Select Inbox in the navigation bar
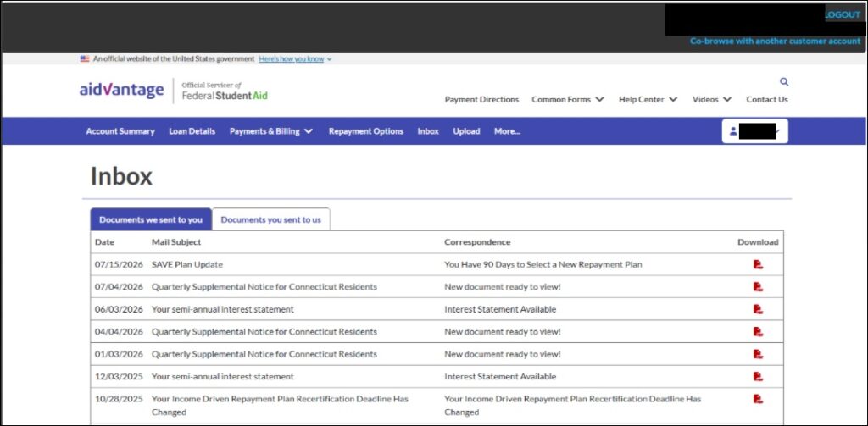Image resolution: width=868 pixels, height=426 pixels. point(428,131)
